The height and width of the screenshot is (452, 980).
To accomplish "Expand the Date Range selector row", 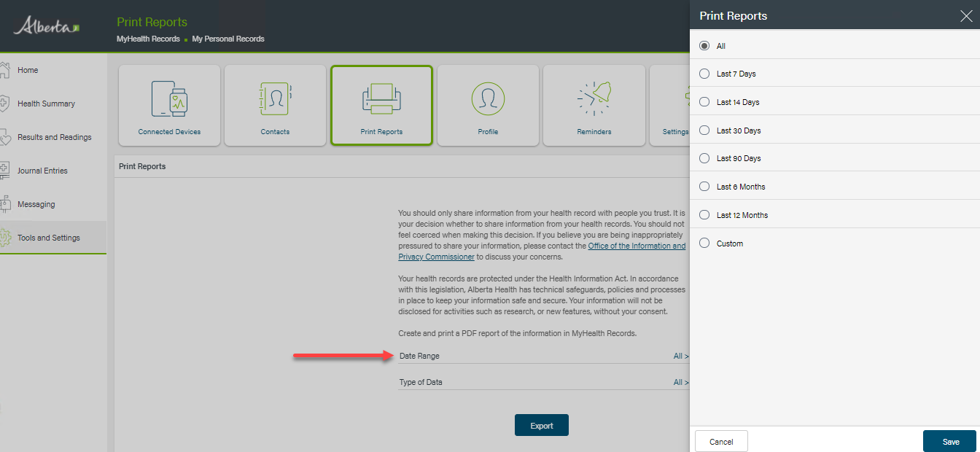I will point(543,356).
